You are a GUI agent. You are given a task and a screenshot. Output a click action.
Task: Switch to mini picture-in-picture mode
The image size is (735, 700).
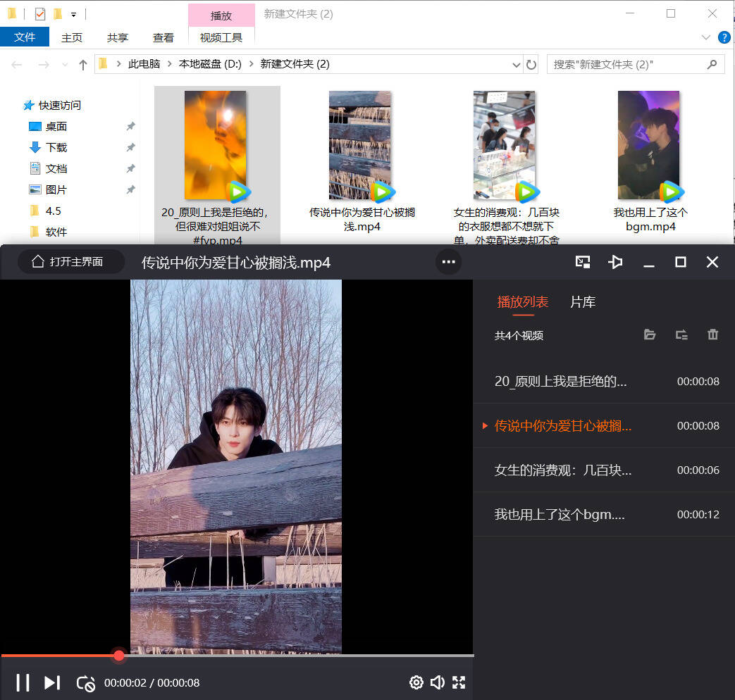coord(583,262)
